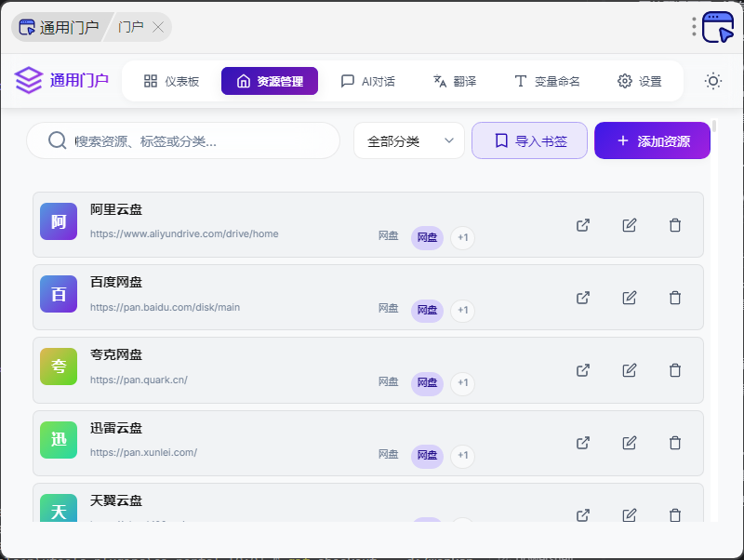Click the vertical scrollbar of resource list
This screenshot has height=560, width=744.
[x=713, y=279]
